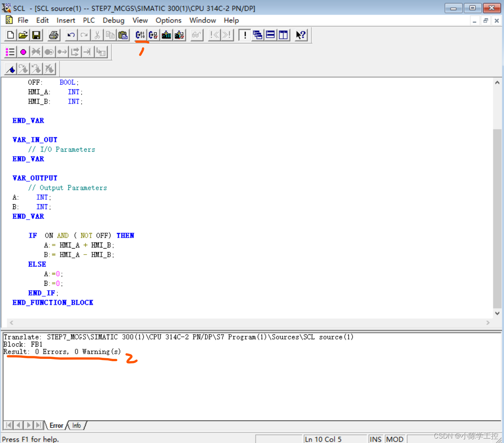Compile the SCL source code
The width and height of the screenshot is (504, 443).
coord(140,35)
